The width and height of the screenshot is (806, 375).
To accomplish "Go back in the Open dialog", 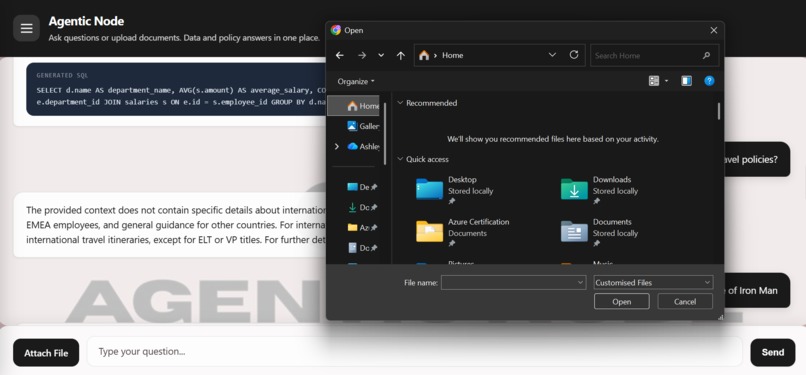I will click(x=340, y=55).
